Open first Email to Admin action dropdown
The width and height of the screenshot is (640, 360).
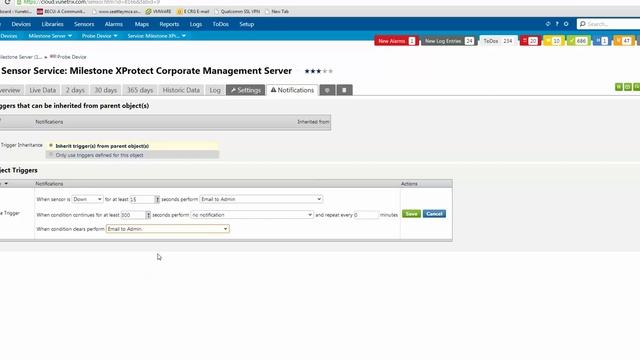[x=261, y=199]
